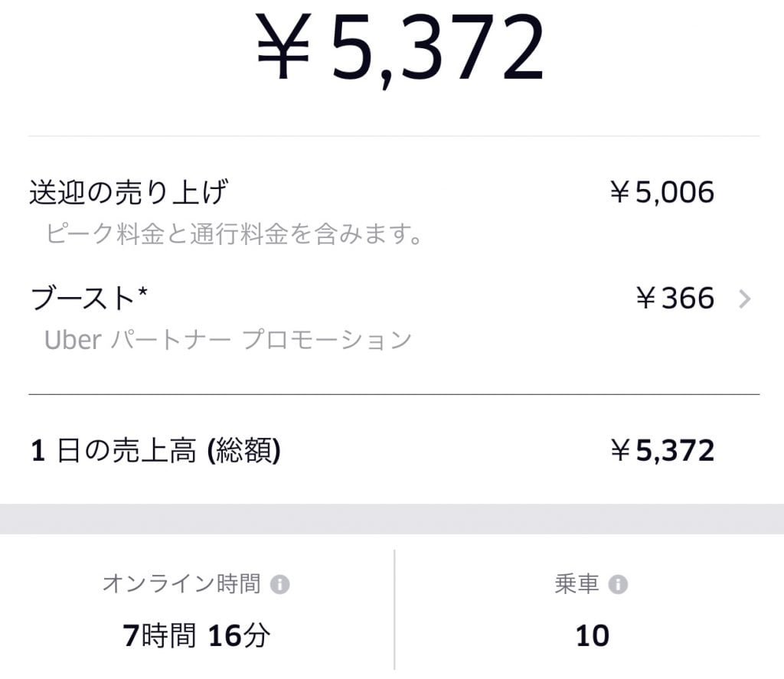Click the gray section separator band
This screenshot has width=784, height=679.
(392, 519)
